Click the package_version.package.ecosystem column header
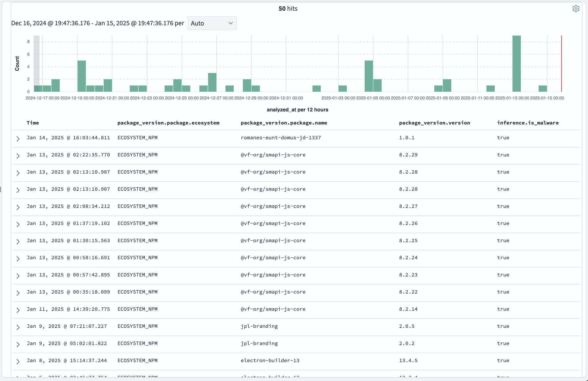Screen dimensions: 588x381 click(x=168, y=123)
